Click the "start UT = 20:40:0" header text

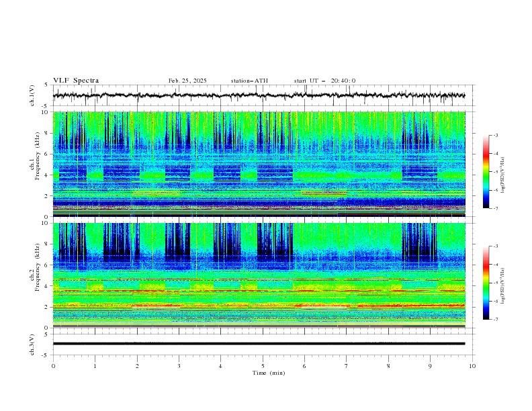click(324, 81)
